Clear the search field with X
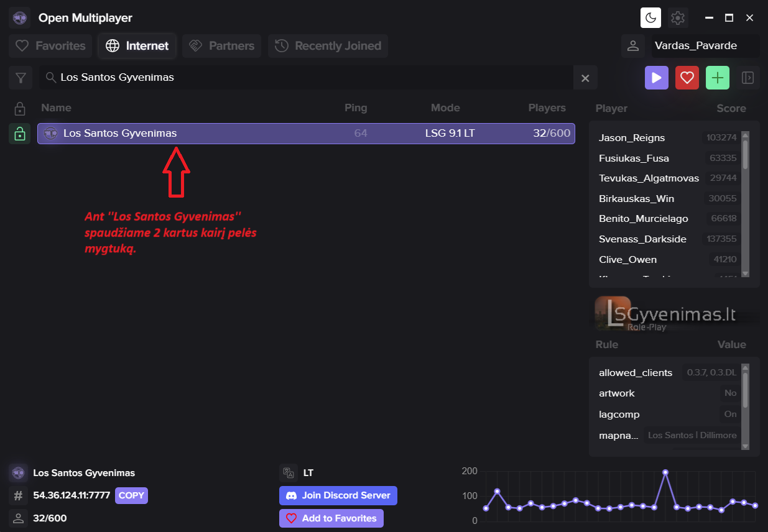768x532 pixels. 585,78
